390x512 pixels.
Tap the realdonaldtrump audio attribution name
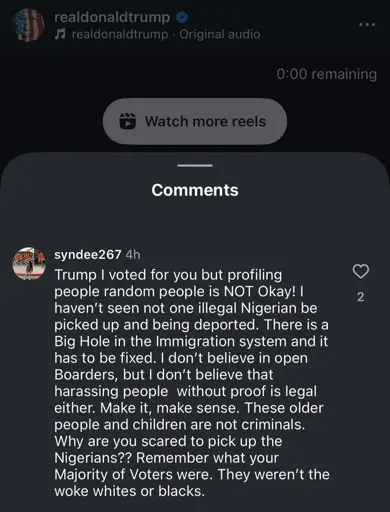120,34
